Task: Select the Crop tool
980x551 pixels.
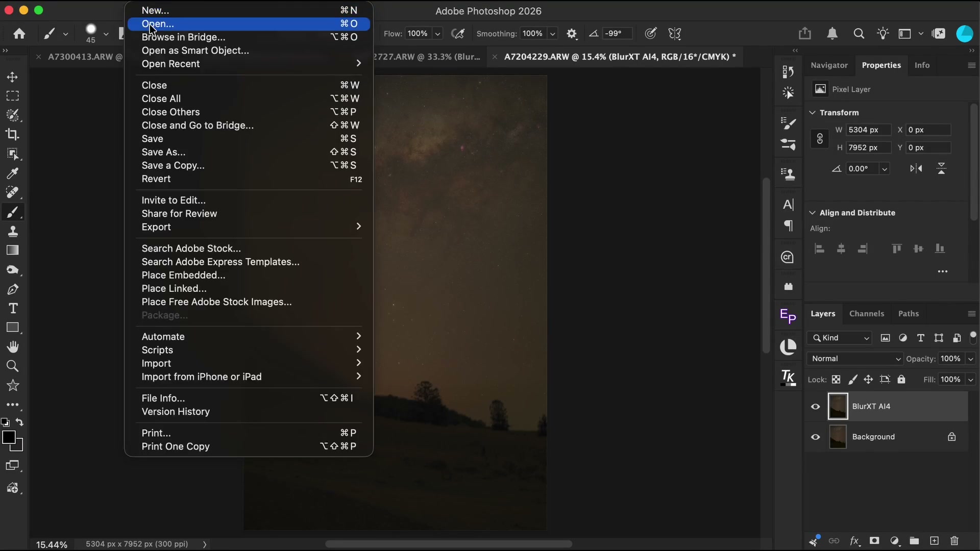Action: pos(13,135)
